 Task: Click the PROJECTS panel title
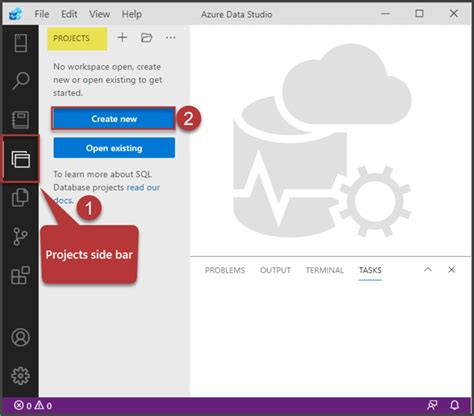click(x=71, y=38)
